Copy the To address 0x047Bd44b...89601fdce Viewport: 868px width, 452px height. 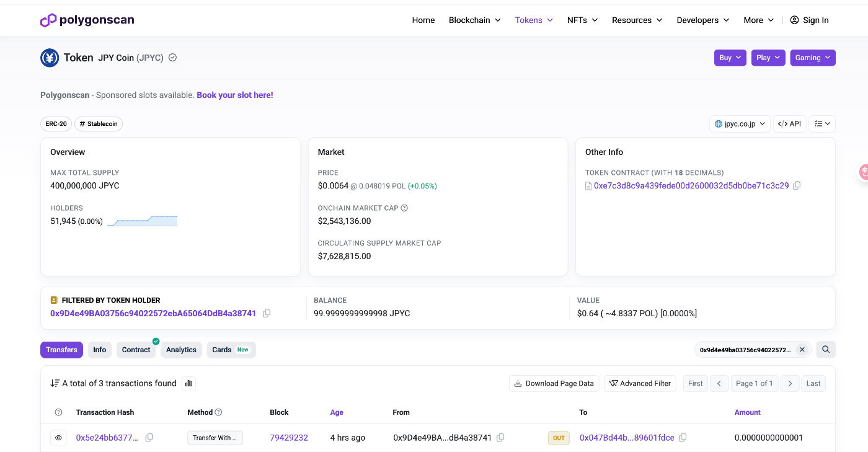683,438
